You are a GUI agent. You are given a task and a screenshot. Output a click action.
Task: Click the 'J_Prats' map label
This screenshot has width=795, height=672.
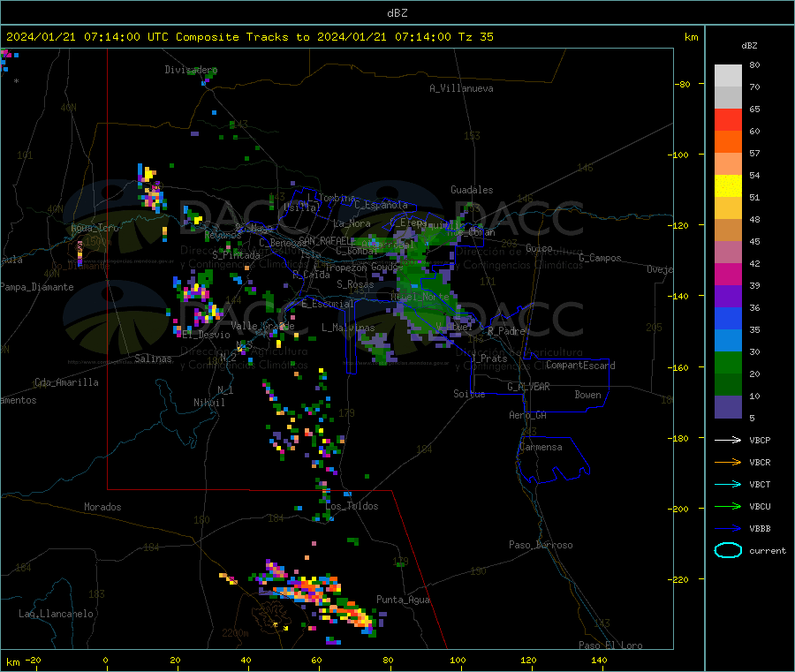488,359
